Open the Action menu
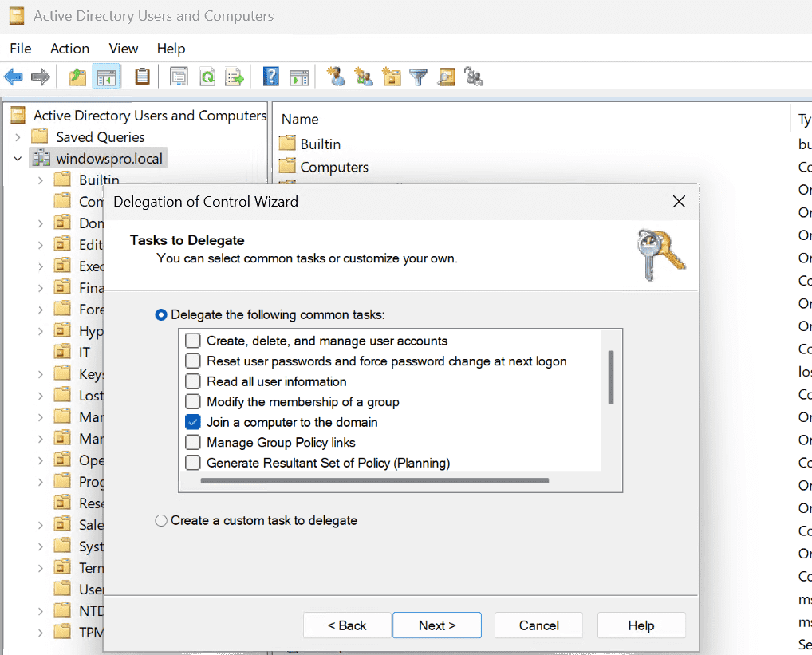 point(69,49)
